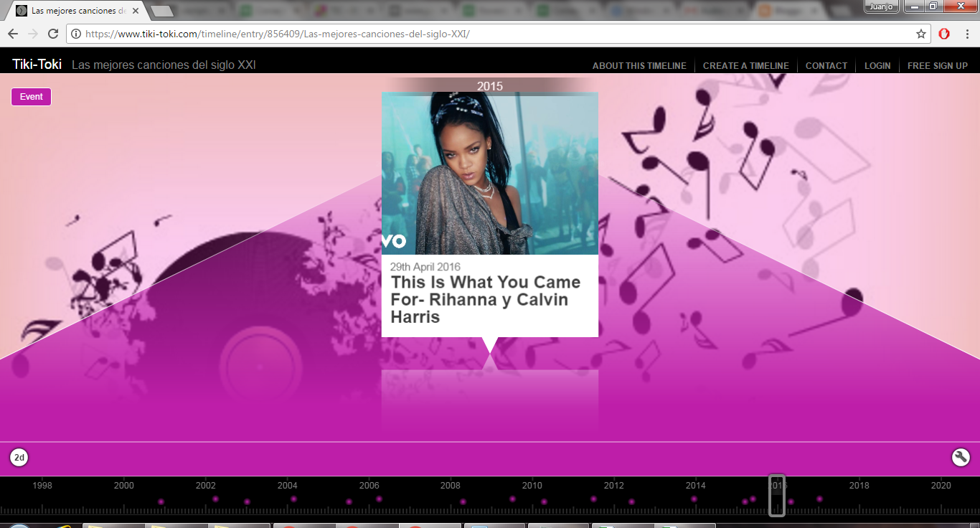Click 'Las mejores canciones del siglo XXI' heading
The image size is (980, 528).
(x=164, y=65)
